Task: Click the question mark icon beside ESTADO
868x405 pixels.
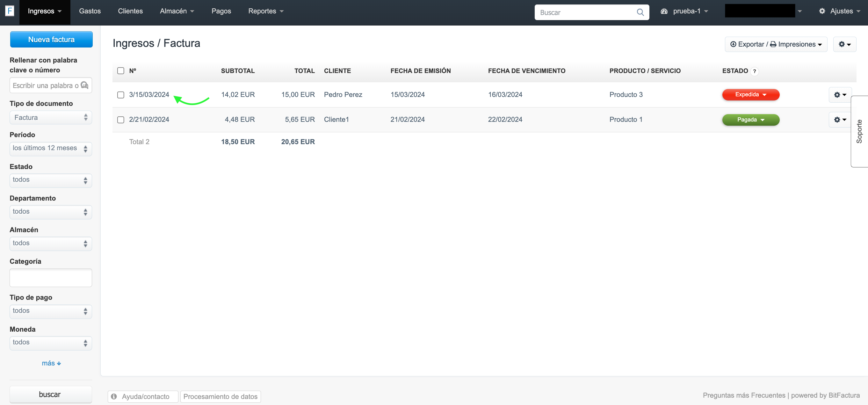Action: [755, 71]
